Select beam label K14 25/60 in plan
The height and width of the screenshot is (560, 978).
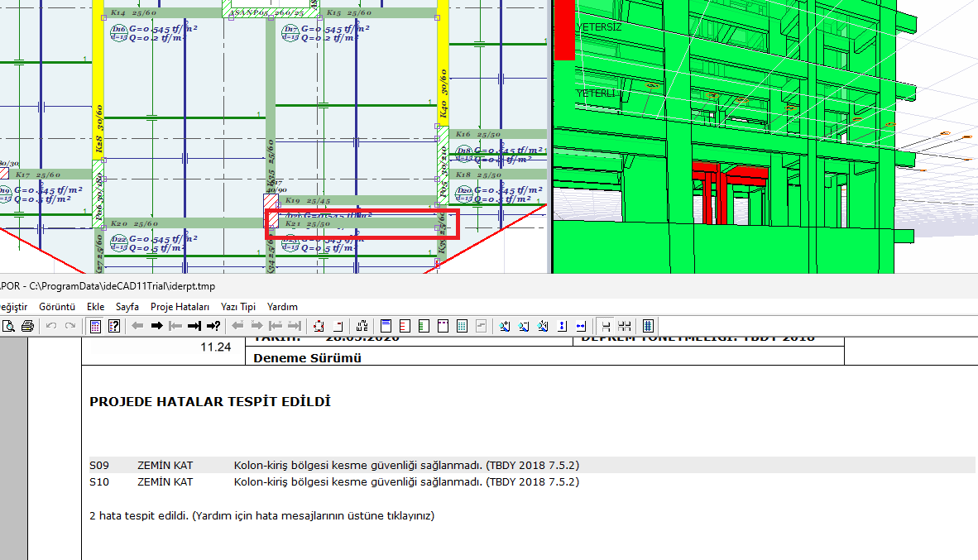pyautogui.click(x=133, y=12)
